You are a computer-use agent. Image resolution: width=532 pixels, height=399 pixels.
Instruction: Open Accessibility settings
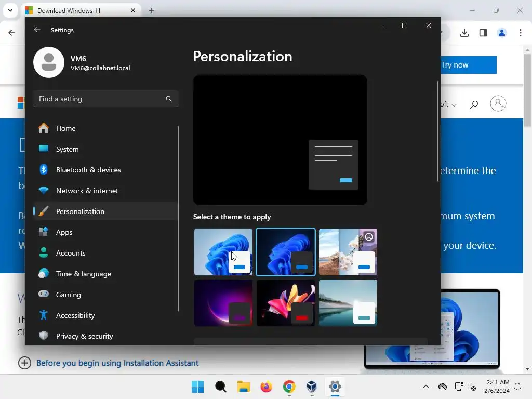(x=105, y=315)
